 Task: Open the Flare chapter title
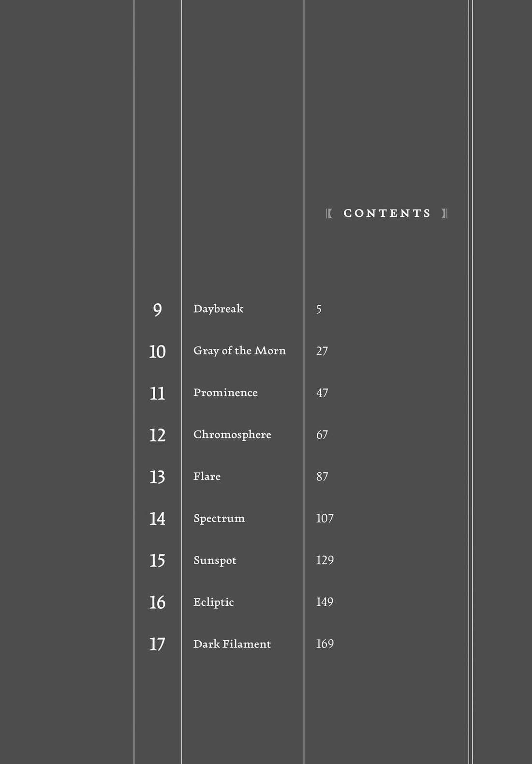click(207, 477)
